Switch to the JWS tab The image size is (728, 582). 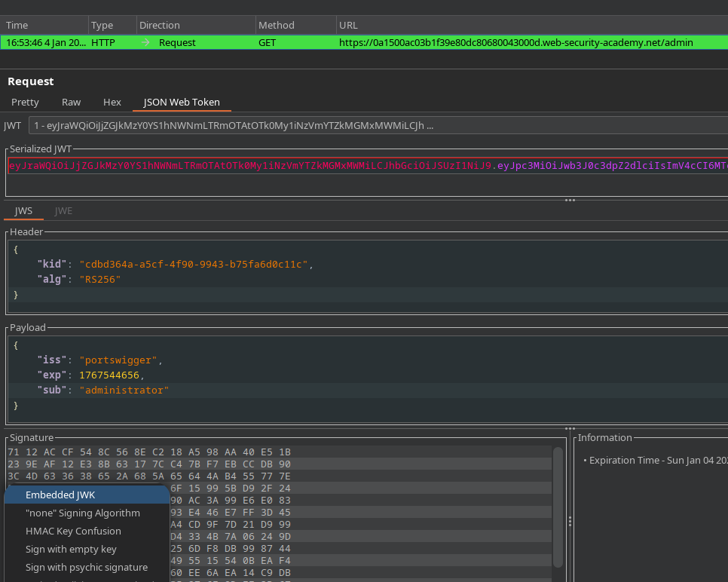[23, 211]
